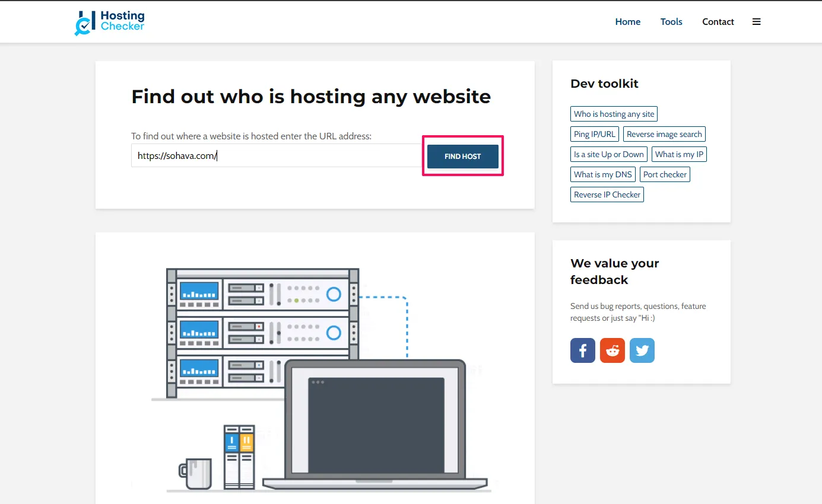Open the Twitter feedback icon
This screenshot has width=822, height=504.
642,350
